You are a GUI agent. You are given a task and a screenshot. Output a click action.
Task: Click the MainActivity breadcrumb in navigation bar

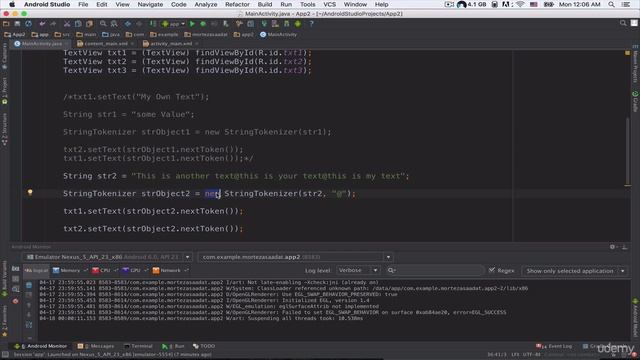coord(278,34)
